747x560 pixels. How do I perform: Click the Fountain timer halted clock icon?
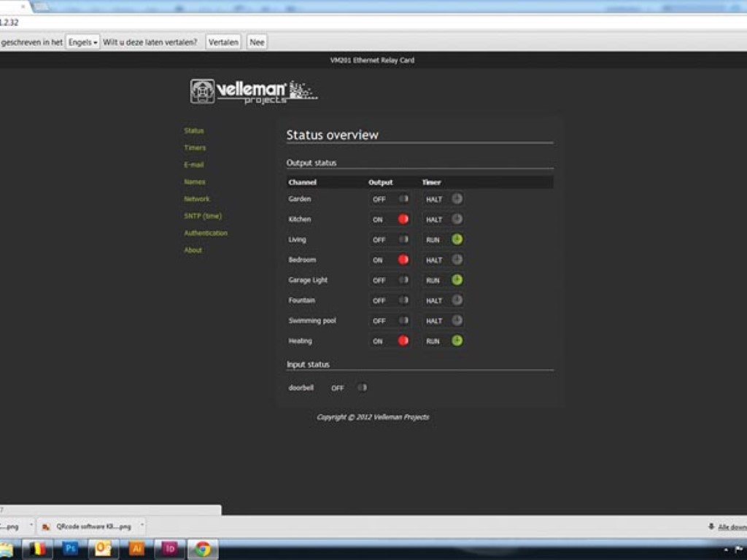[457, 300]
